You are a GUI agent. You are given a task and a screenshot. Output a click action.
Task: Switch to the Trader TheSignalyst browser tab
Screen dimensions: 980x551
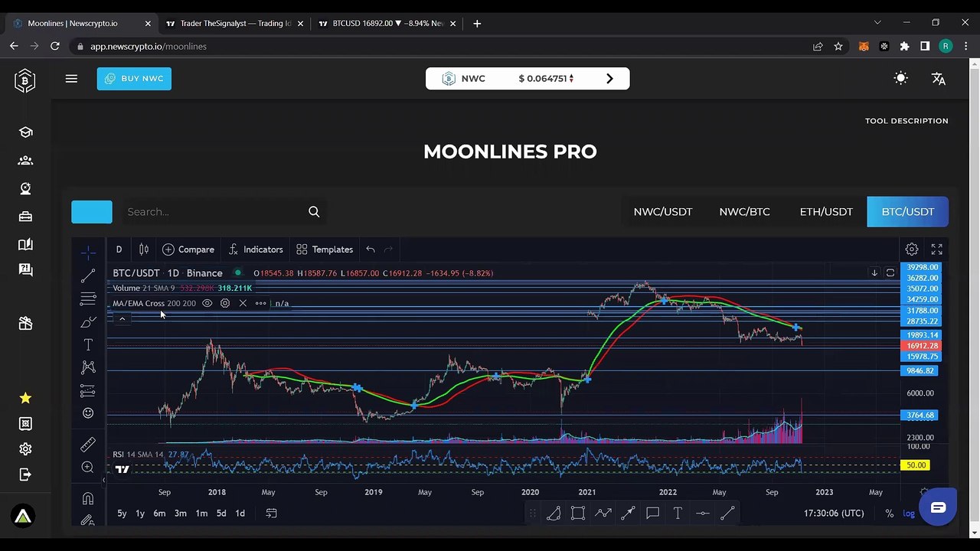click(234, 24)
